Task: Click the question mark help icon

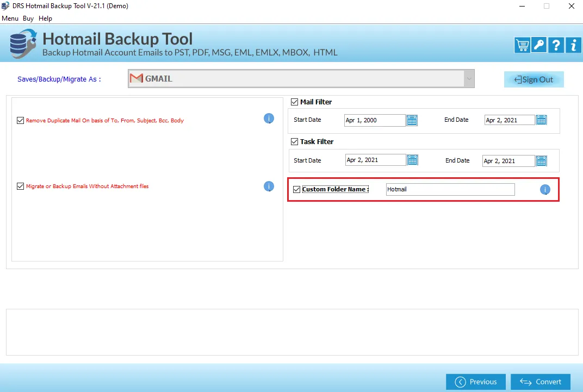Action: point(556,45)
